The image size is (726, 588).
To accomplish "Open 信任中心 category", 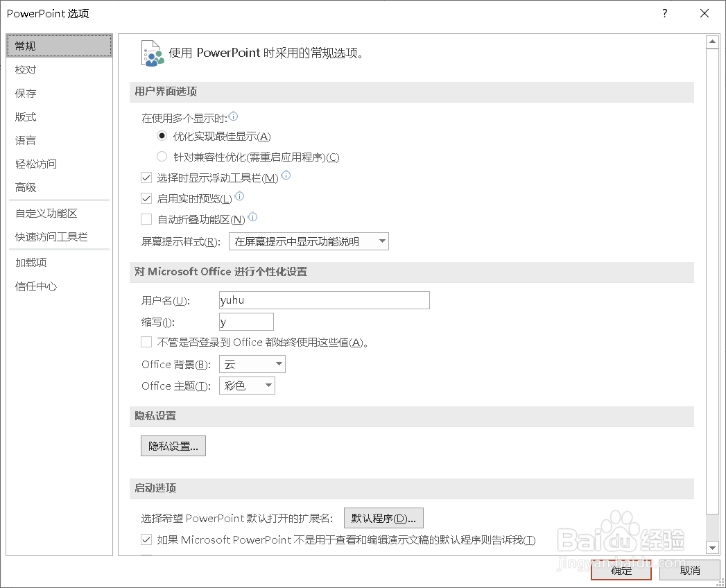I will pyautogui.click(x=59, y=286).
